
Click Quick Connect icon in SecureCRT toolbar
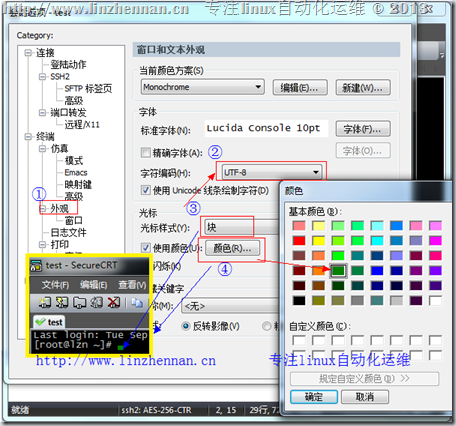(x=62, y=302)
